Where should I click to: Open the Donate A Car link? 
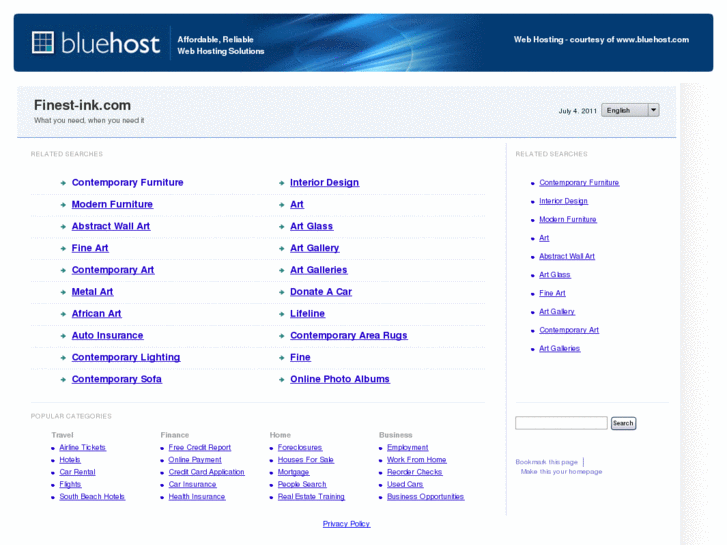(x=321, y=292)
